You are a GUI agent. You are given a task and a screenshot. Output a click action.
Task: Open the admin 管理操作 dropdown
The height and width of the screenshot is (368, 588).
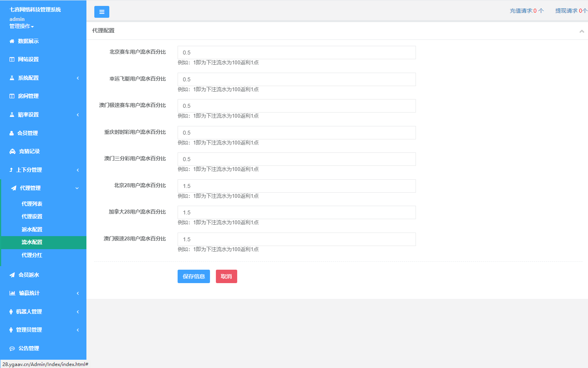[x=22, y=26]
